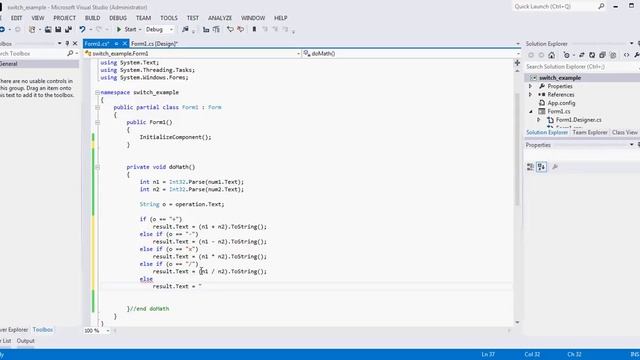Open the BUILD menu
This screenshot has width=640, height=360.
pos(93,18)
